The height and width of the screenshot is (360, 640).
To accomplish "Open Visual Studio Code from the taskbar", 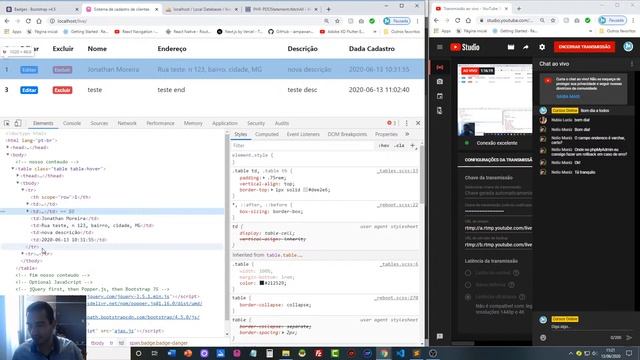I will point(400,353).
